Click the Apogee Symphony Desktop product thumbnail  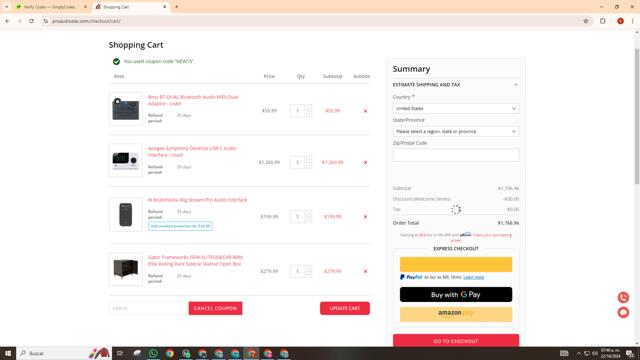(126, 160)
